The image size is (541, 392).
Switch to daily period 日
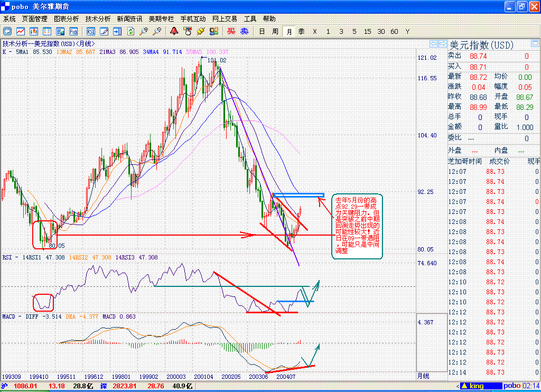(x=262, y=32)
